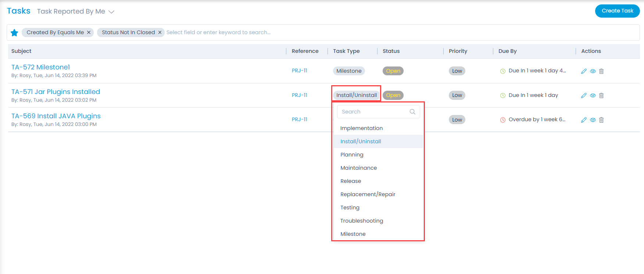Expand the Task Reported By Me view dropdown
Image resolution: width=644 pixels, height=274 pixels.
coord(111,12)
